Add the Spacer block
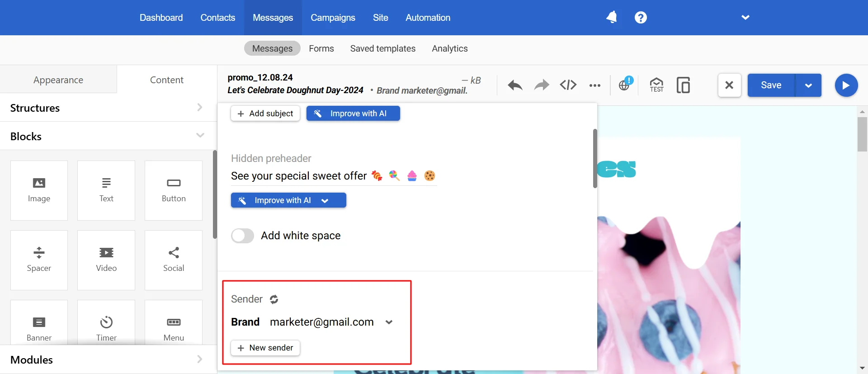Viewport: 868px width, 374px height. 39,260
